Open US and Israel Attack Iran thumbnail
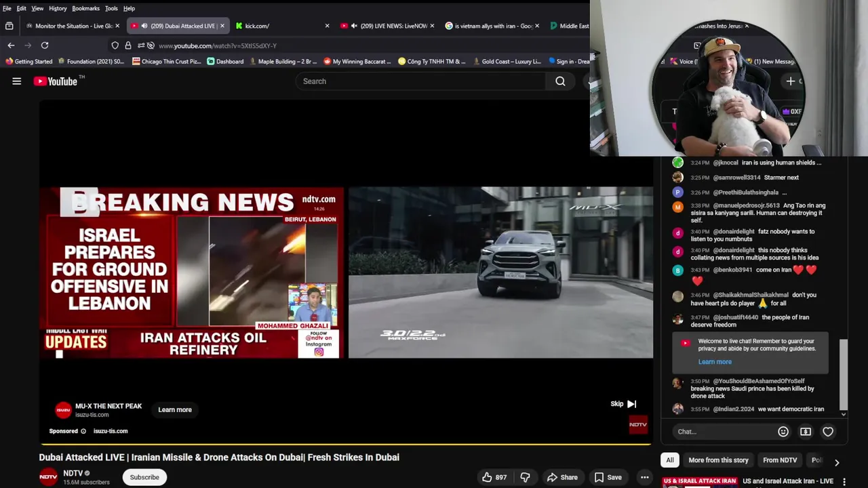The height and width of the screenshot is (488, 868). tap(700, 483)
